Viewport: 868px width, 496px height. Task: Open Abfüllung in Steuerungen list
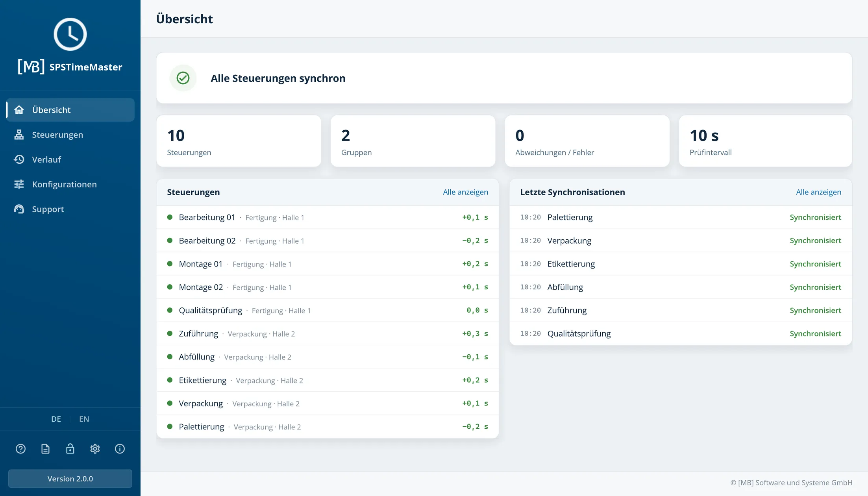[328, 357]
